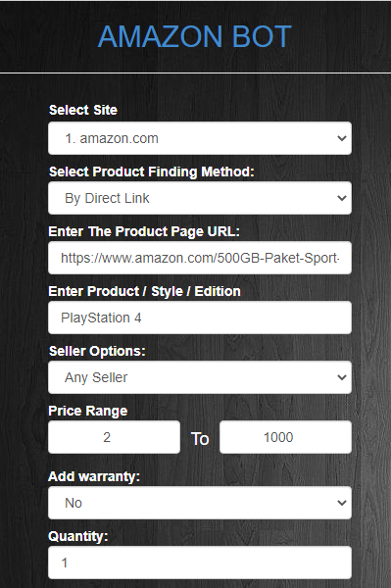The image size is (391, 588).
Task: Click the Price Range label
Action: [x=88, y=411]
